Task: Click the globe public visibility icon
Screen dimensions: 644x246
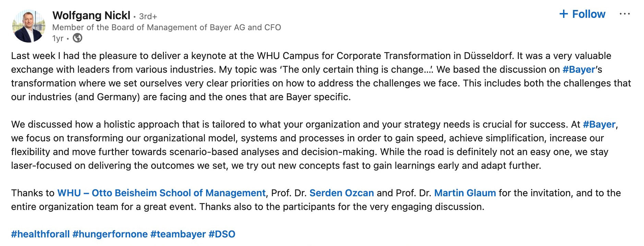Action: tap(78, 38)
